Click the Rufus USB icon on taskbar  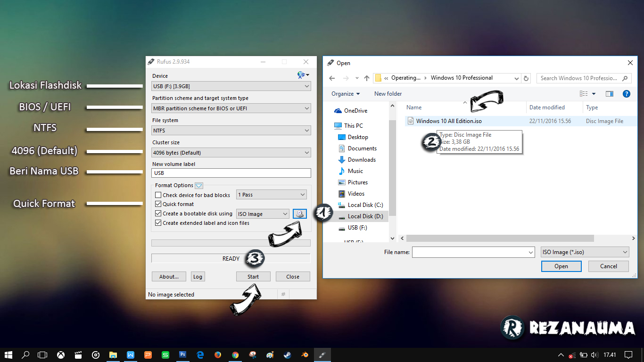tap(322, 355)
